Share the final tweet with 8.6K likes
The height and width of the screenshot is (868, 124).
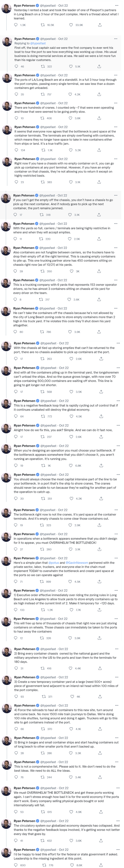(101, 865)
